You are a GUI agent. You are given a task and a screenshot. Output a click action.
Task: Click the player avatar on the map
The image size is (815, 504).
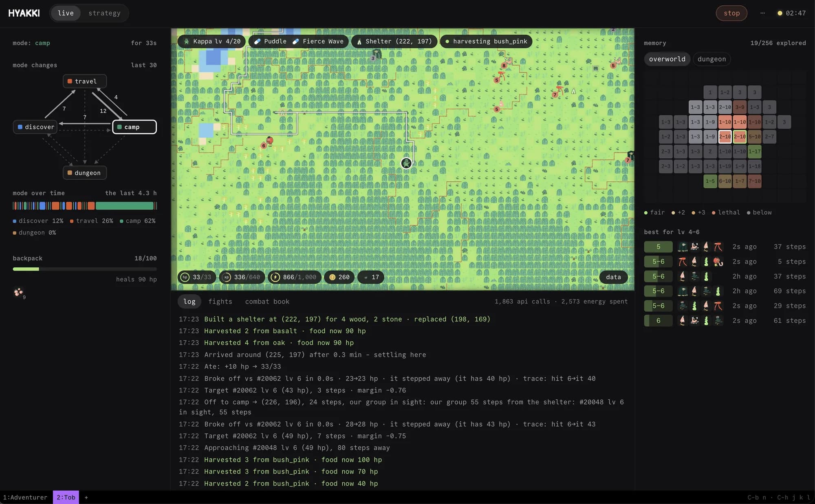(406, 163)
